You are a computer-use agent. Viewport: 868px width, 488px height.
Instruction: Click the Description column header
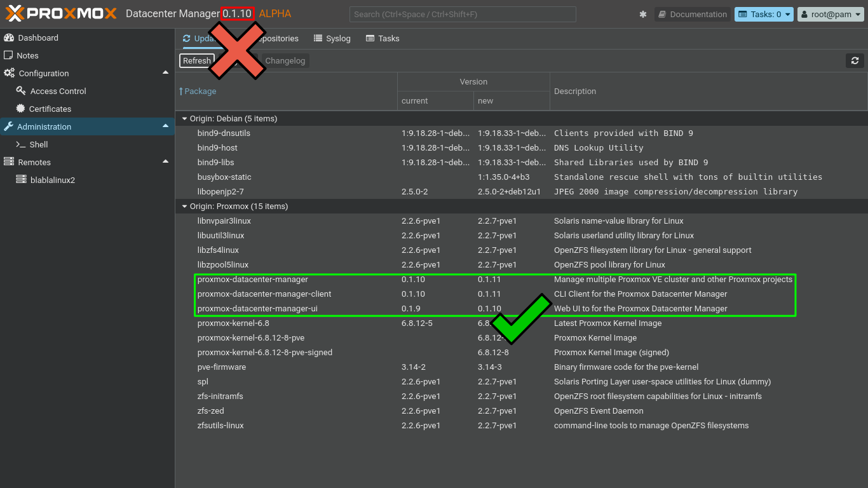click(709, 91)
